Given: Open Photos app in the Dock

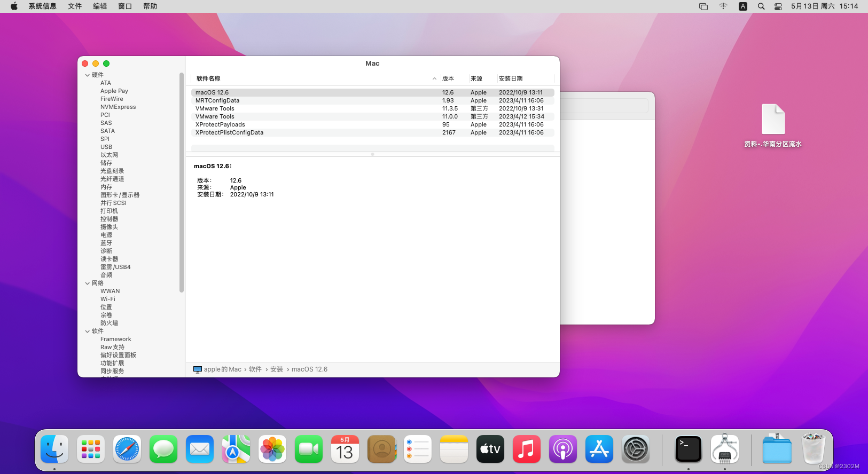Looking at the screenshot, I should click(272, 449).
